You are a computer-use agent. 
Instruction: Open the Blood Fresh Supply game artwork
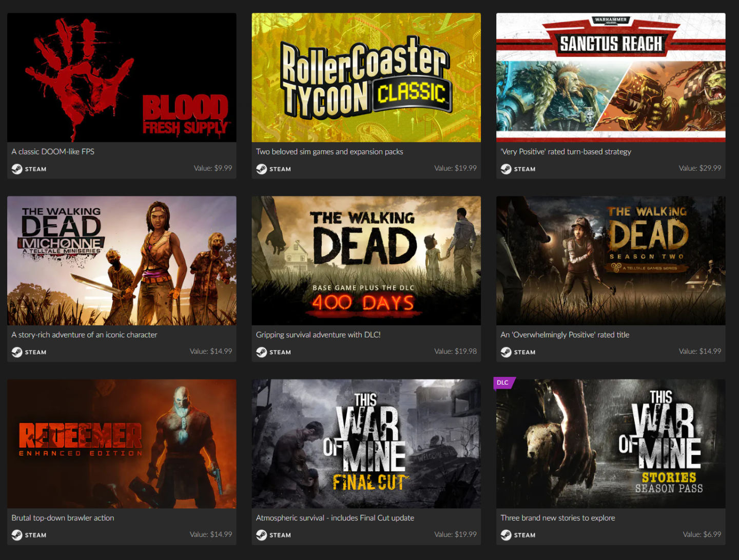click(x=122, y=77)
